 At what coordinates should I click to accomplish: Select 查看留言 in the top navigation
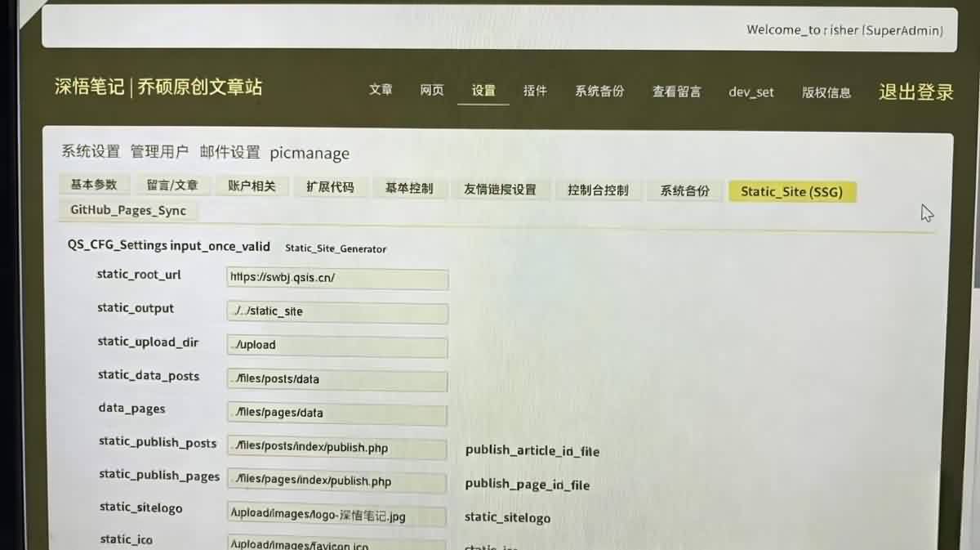[x=676, y=92]
